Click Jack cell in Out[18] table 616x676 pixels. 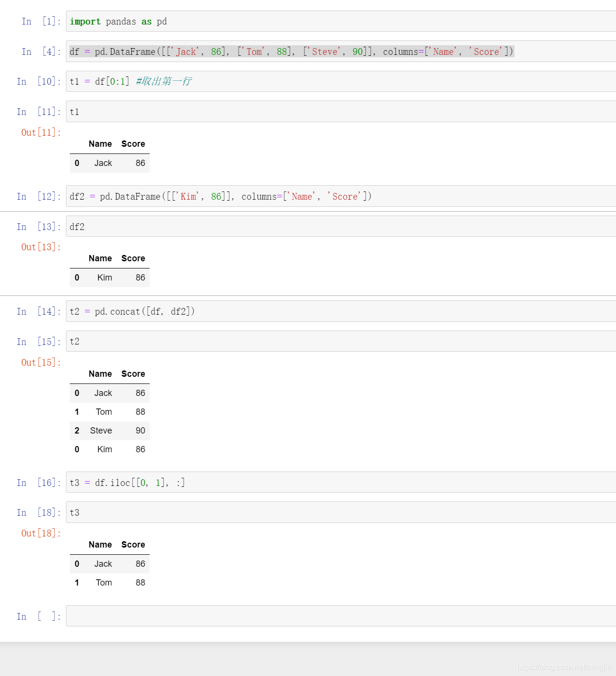103,564
